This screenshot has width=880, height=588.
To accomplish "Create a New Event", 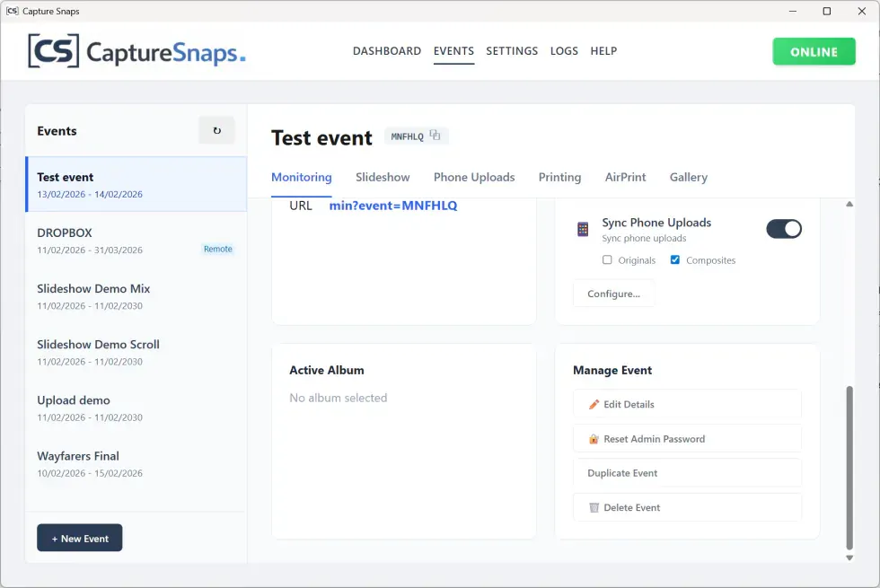I will (x=80, y=538).
